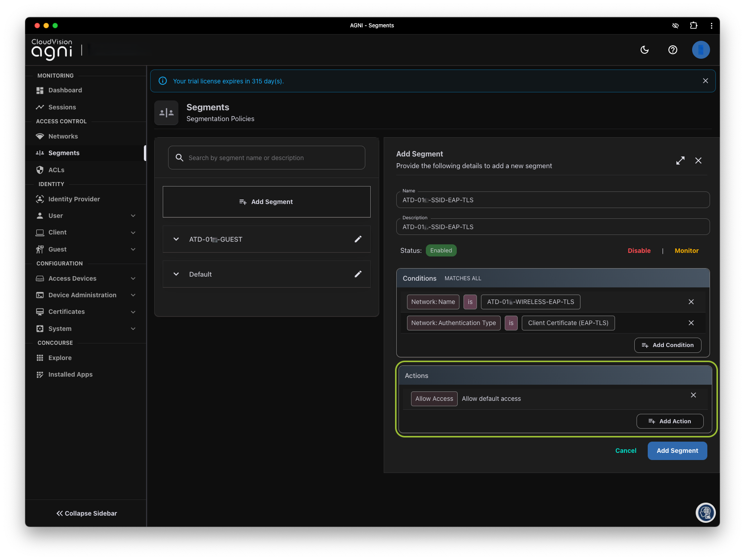Screen dimensions: 745x560
Task: Expand the ATD-01-GUEST segment chevron
Action: click(176, 239)
